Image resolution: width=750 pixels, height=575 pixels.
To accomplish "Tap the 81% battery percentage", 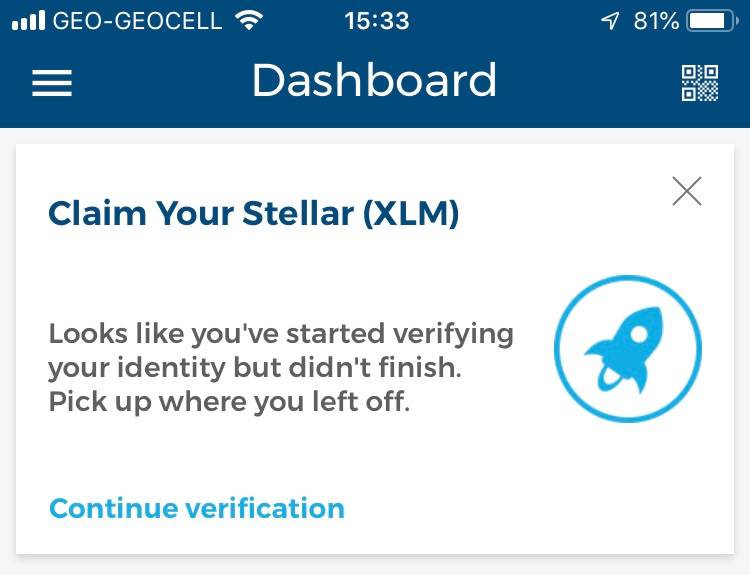I will click(x=656, y=21).
